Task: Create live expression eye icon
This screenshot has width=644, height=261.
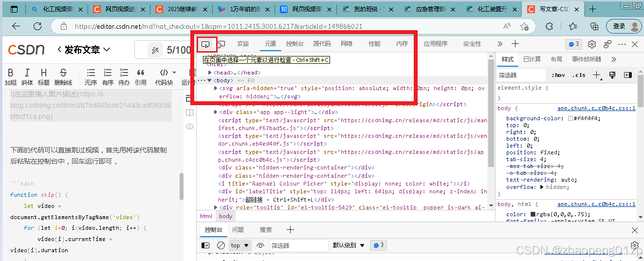Action: tap(260, 245)
